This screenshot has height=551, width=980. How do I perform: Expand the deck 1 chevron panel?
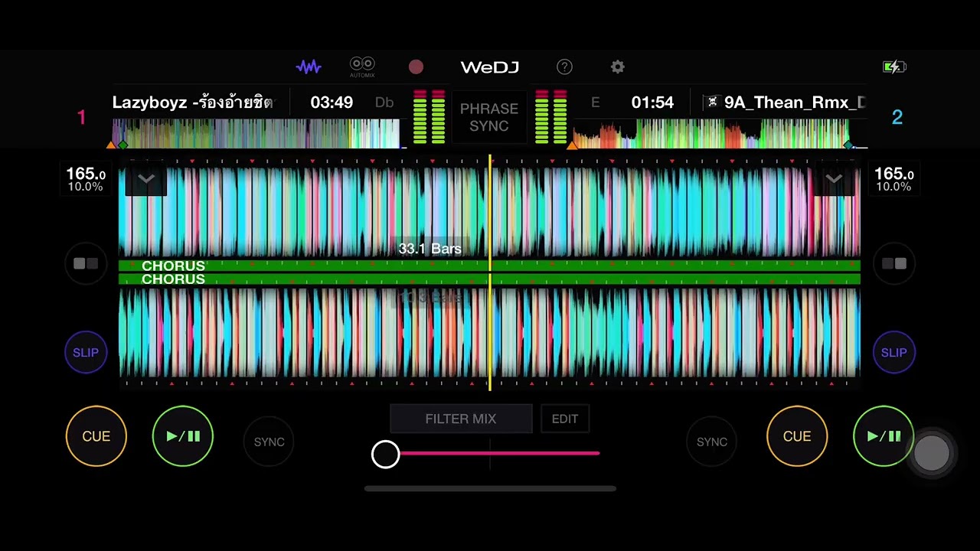pos(146,179)
